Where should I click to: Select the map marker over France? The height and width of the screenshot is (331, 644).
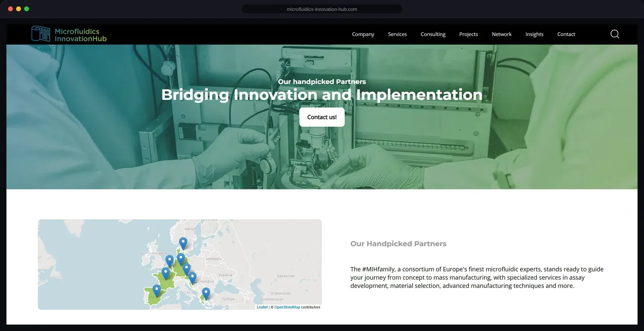(x=165, y=273)
